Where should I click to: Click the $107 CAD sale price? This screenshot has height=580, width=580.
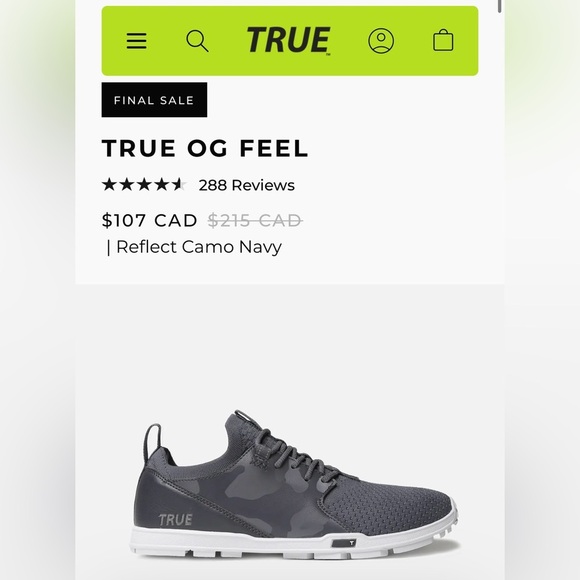149,220
